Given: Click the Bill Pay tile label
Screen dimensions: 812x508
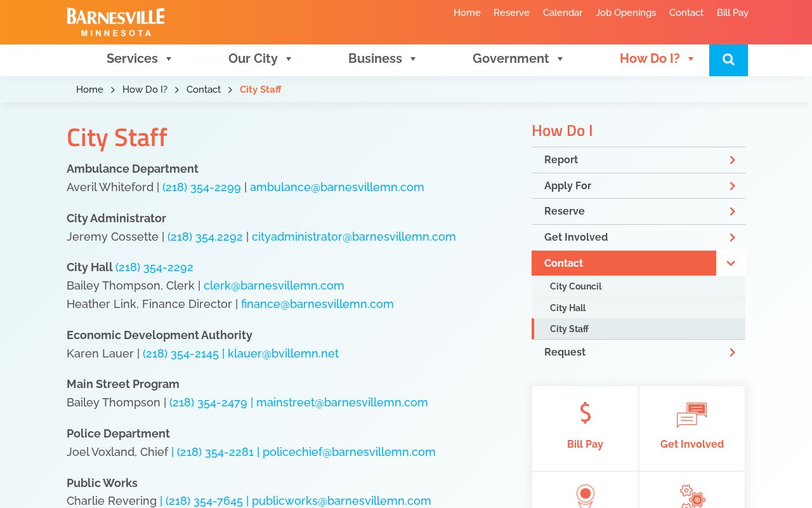Looking at the screenshot, I should click(585, 444).
